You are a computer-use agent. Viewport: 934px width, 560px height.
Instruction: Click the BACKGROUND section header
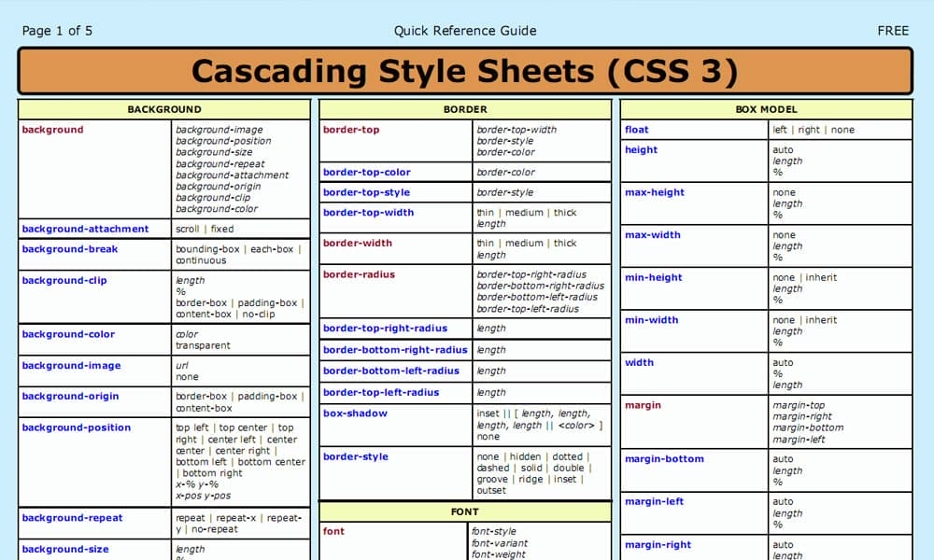tap(163, 108)
